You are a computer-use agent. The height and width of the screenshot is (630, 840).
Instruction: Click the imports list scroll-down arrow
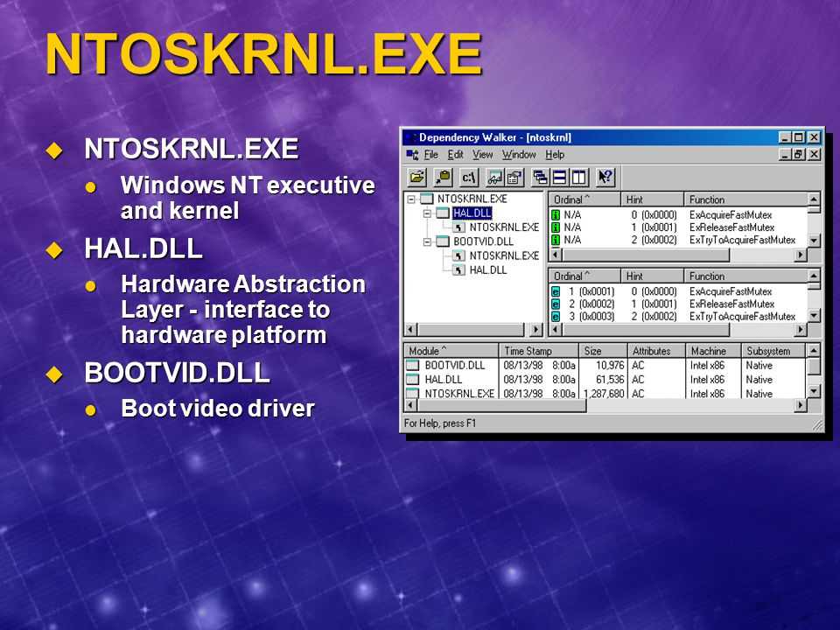(815, 241)
